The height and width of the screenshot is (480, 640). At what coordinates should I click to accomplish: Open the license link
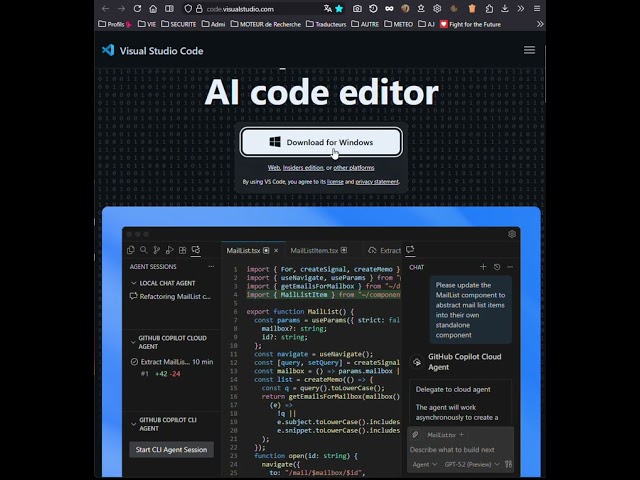tap(335, 182)
